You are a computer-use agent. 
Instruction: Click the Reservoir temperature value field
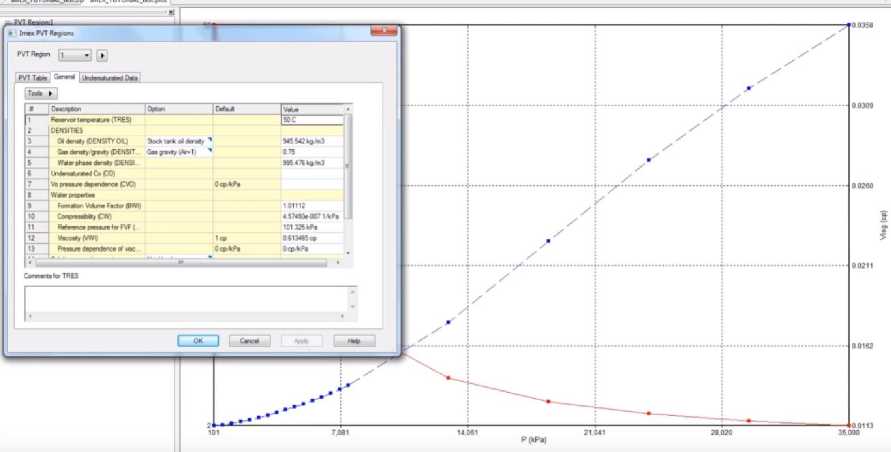pyautogui.click(x=313, y=120)
